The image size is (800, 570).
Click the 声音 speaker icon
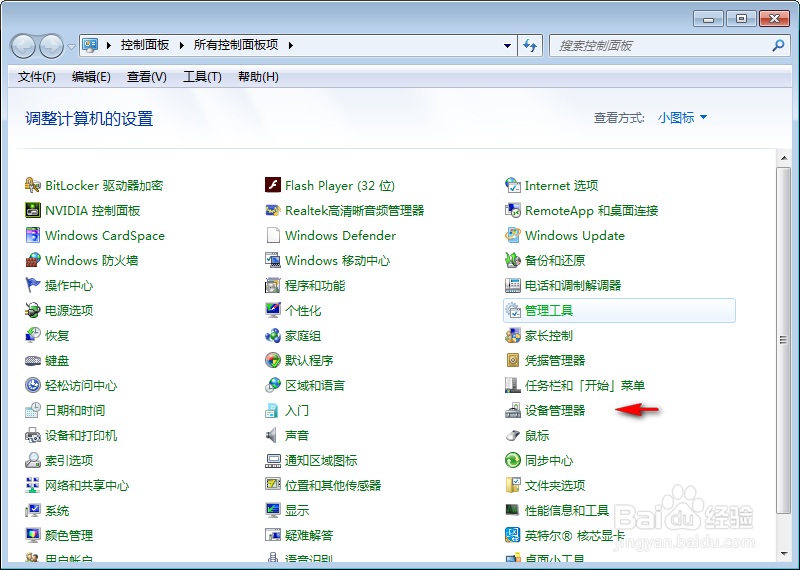pyautogui.click(x=272, y=435)
